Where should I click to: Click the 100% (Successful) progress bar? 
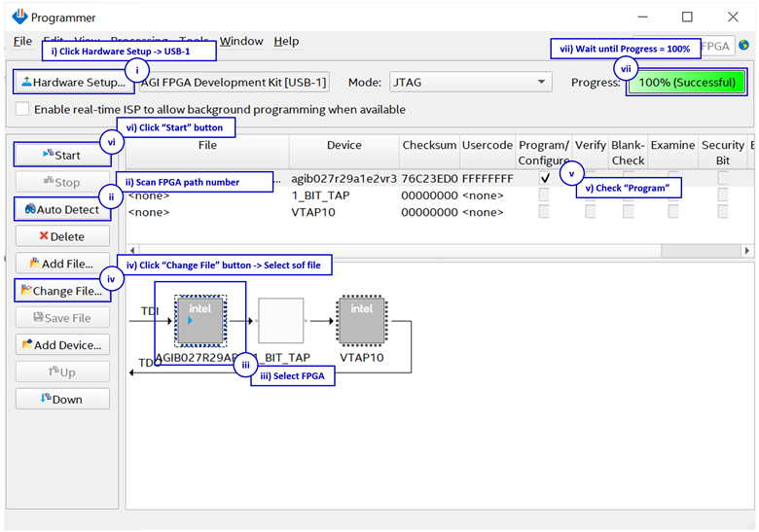[687, 83]
